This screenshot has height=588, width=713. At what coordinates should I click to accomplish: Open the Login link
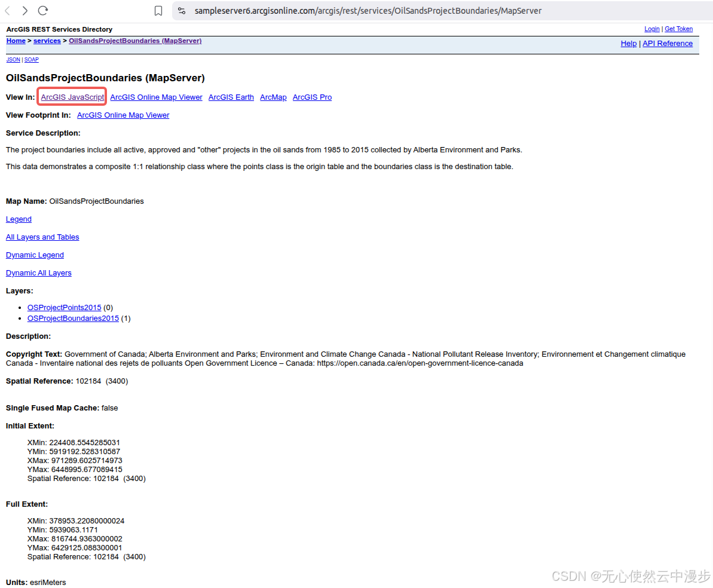pos(651,29)
